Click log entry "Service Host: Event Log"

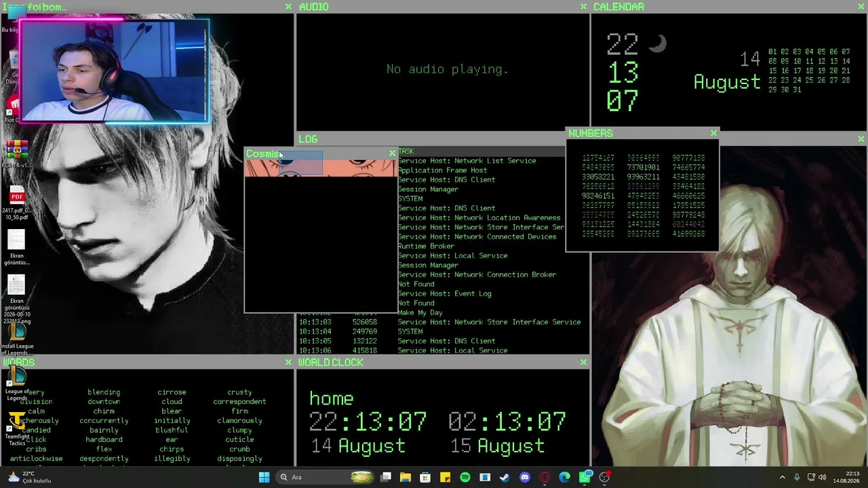coord(445,293)
